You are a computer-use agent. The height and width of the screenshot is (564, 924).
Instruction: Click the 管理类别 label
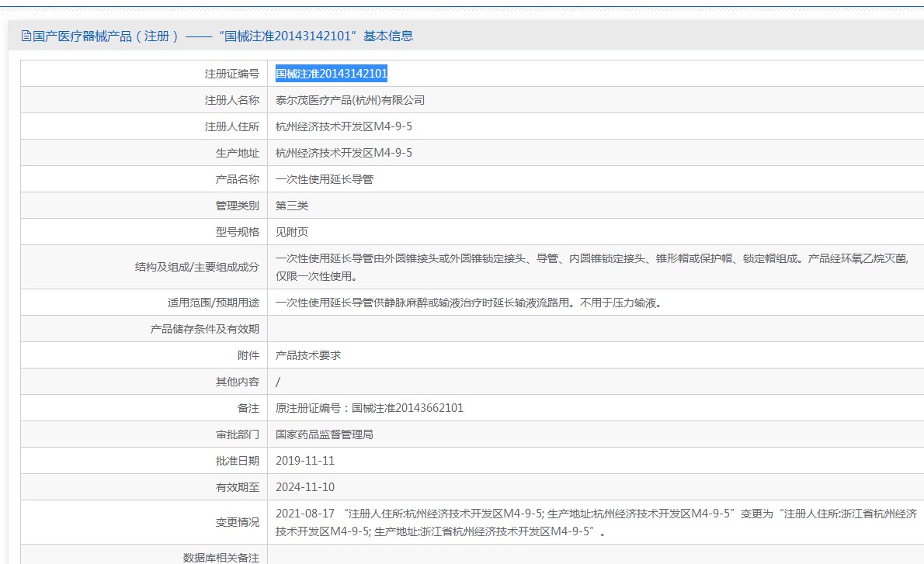coord(237,206)
